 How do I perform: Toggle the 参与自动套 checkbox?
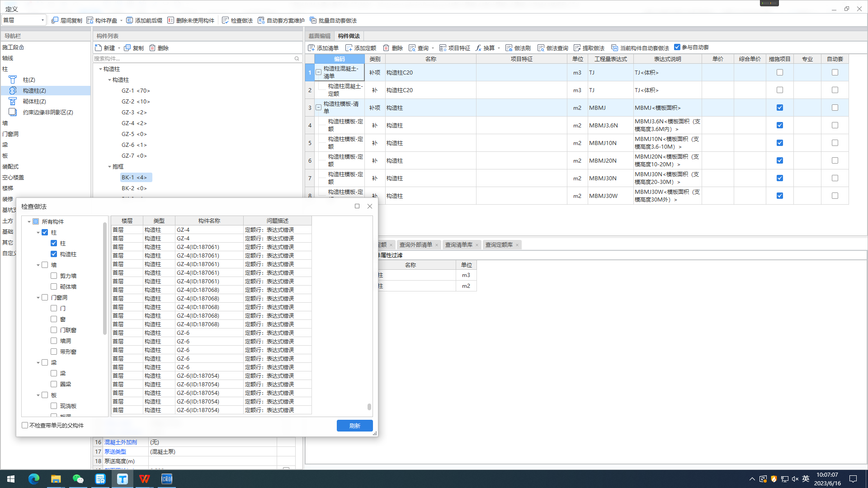click(677, 47)
